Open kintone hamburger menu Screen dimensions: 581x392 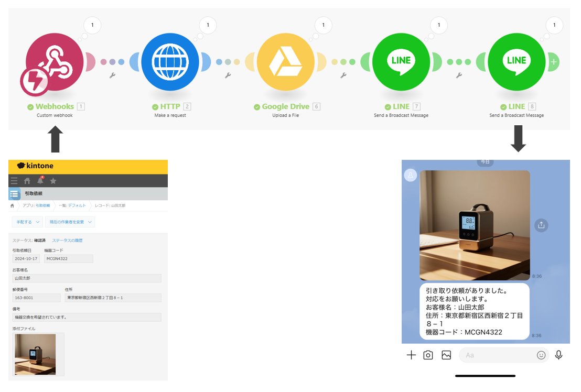tap(14, 181)
